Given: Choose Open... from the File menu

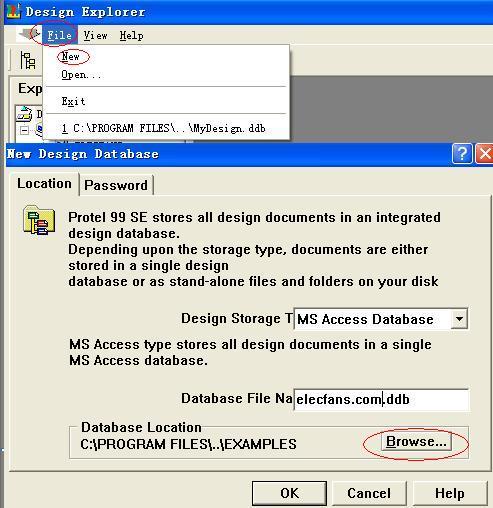Looking at the screenshot, I should click(81, 74).
